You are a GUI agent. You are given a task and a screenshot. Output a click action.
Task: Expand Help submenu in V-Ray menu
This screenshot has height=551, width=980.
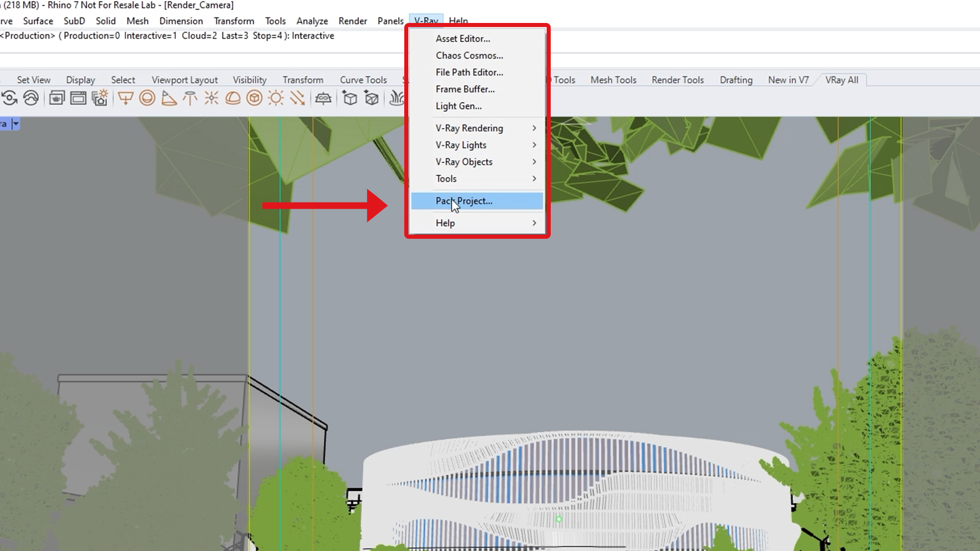477,223
